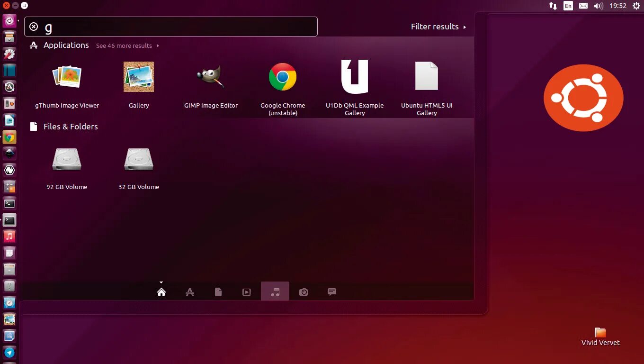Launch the Gallery application
Screen dimensions: 644x364
[139, 85]
